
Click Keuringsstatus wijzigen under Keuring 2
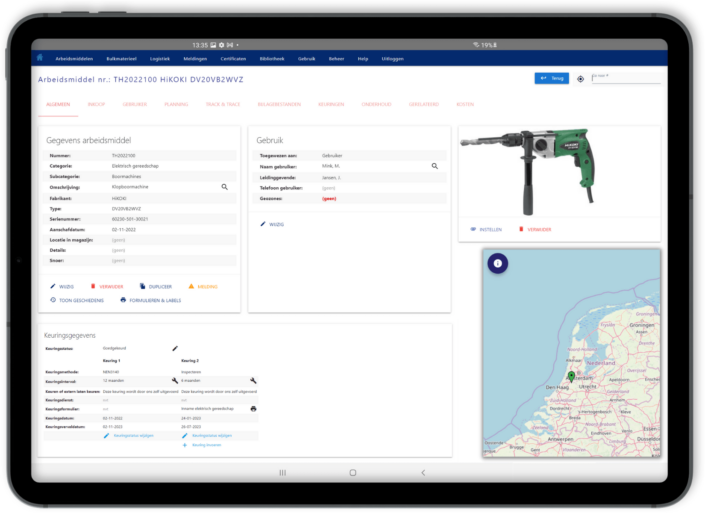[207, 436]
